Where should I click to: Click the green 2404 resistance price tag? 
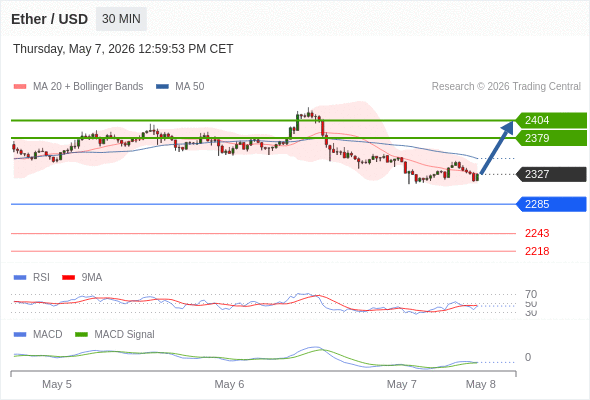pyautogui.click(x=551, y=120)
